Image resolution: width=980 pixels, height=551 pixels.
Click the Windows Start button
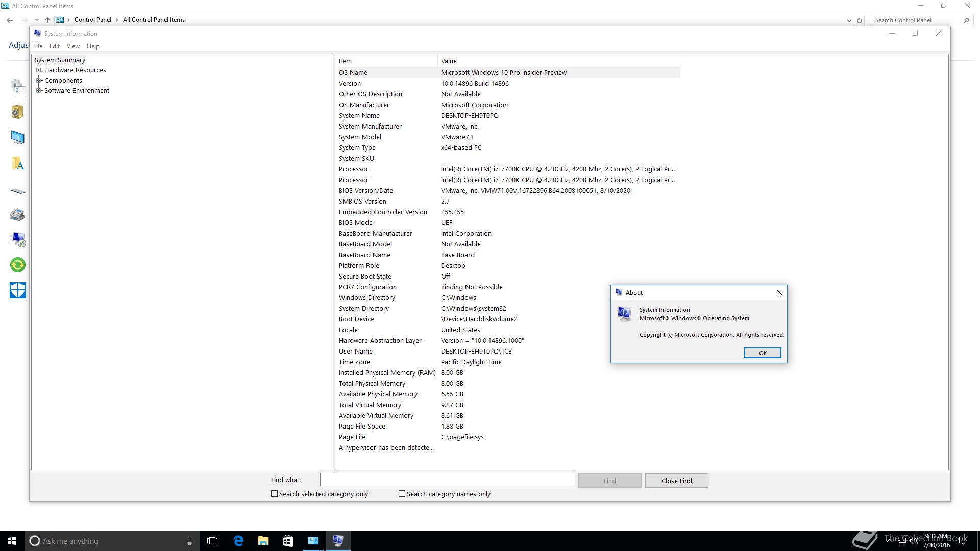12,541
